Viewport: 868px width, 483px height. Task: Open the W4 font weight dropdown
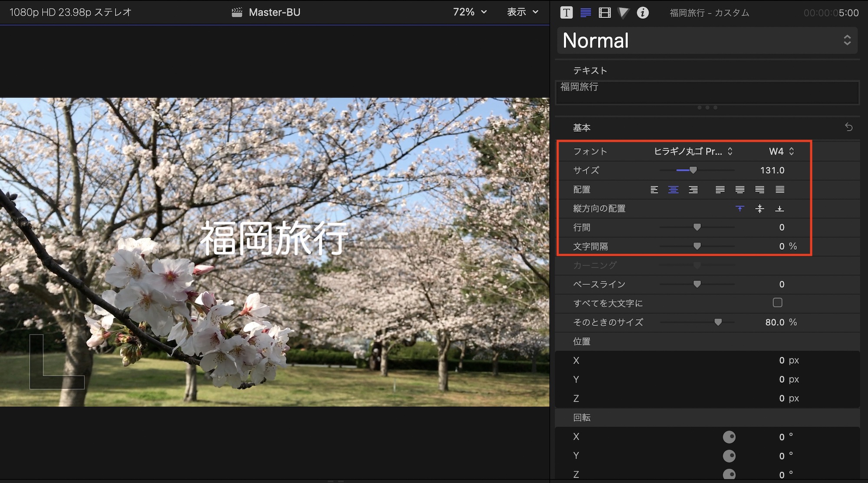pos(781,151)
